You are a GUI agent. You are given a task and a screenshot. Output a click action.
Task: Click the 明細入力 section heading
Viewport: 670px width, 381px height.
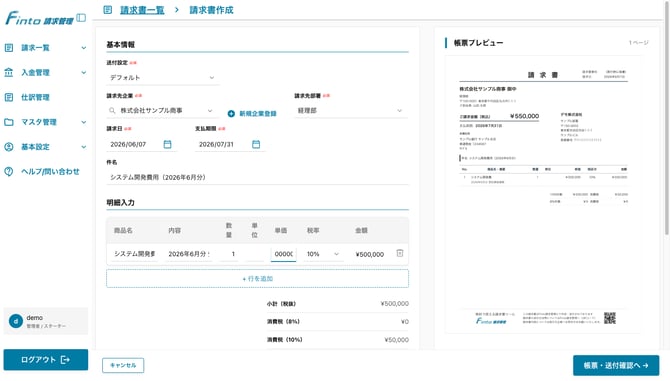(120, 202)
